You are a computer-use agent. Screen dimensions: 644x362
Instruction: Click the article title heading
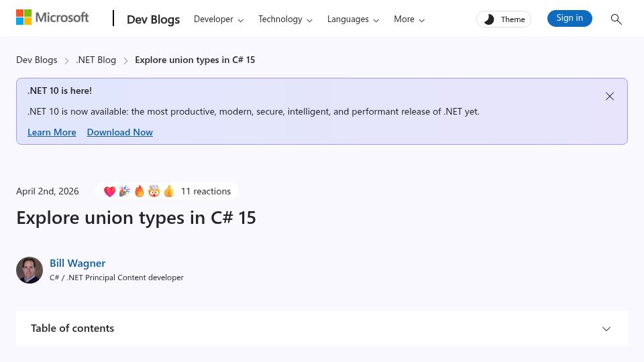[136, 218]
